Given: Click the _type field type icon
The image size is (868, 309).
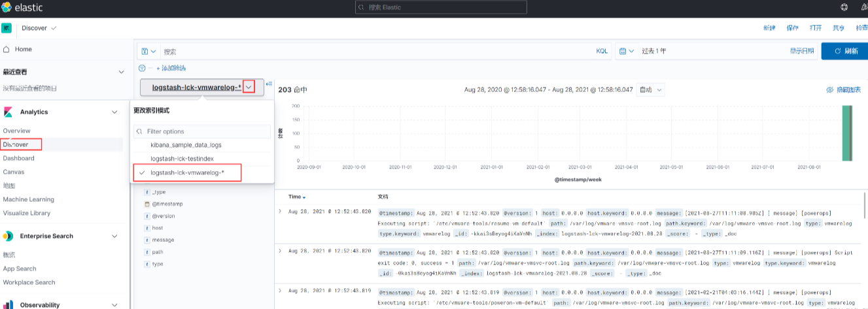Looking at the screenshot, I should click(x=147, y=192).
